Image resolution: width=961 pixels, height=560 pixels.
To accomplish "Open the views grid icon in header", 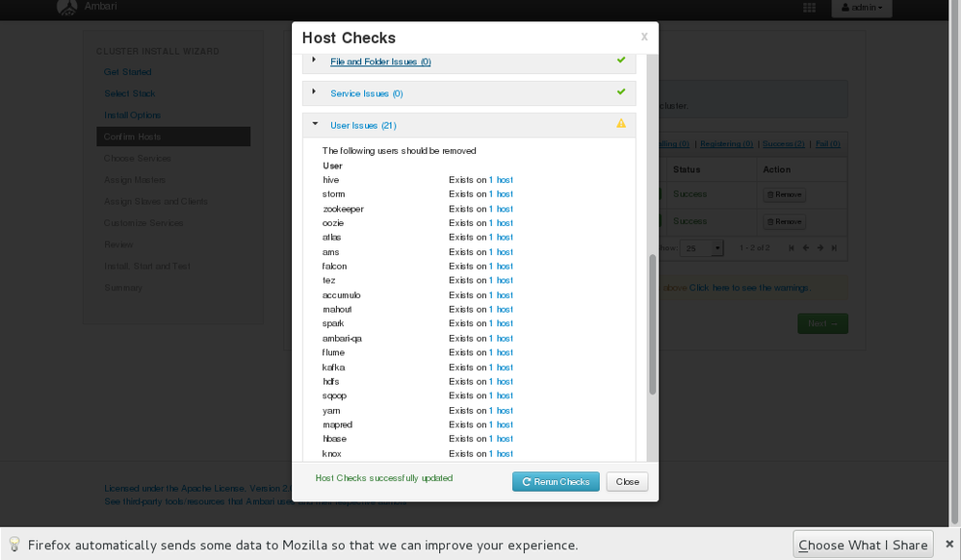I will [809, 8].
